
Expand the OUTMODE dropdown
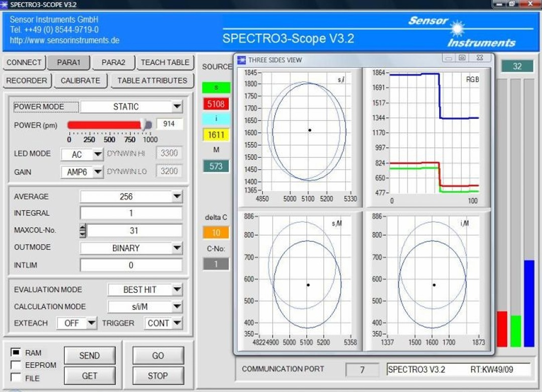pyautogui.click(x=177, y=248)
